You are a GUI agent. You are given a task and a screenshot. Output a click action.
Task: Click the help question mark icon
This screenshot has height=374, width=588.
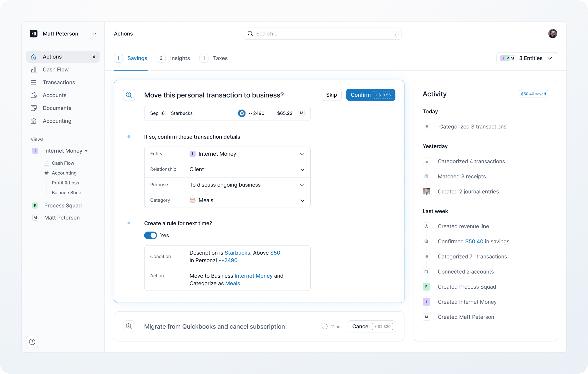click(x=32, y=342)
